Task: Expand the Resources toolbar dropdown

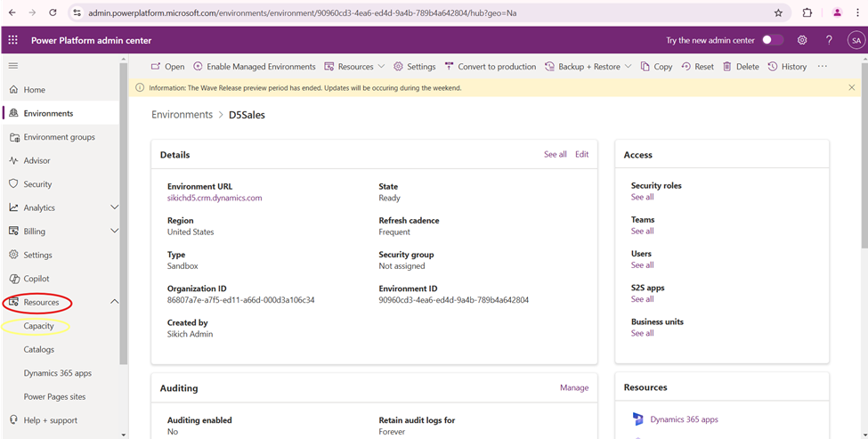Action: (355, 67)
